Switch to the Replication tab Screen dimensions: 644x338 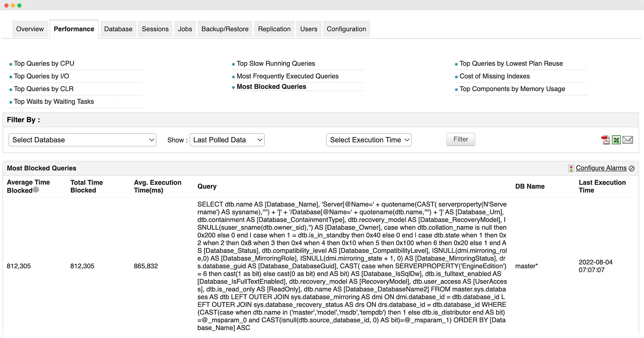[x=274, y=29]
